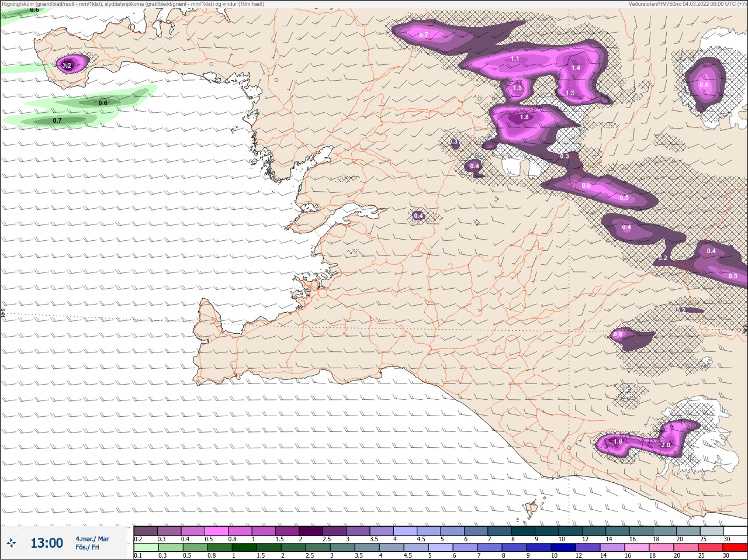This screenshot has height=560, width=748.
Task: Click the '1.4' snowfall value on the map
Action: pos(576,68)
